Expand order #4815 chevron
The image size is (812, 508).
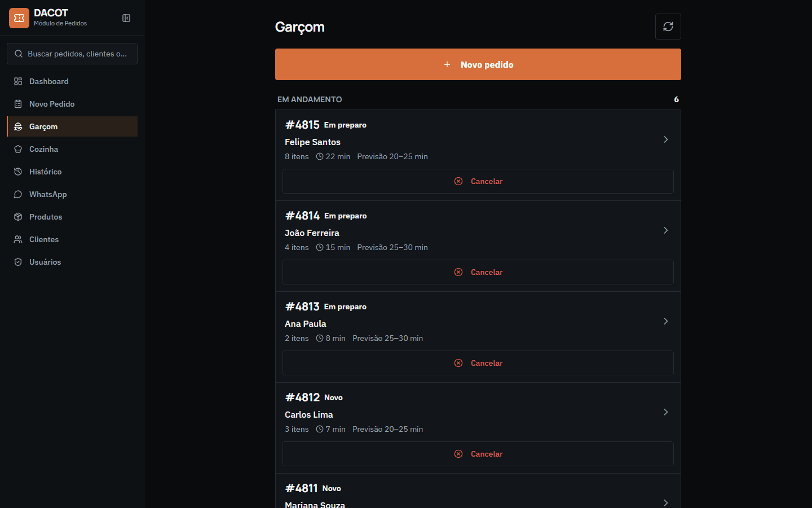[x=666, y=139]
